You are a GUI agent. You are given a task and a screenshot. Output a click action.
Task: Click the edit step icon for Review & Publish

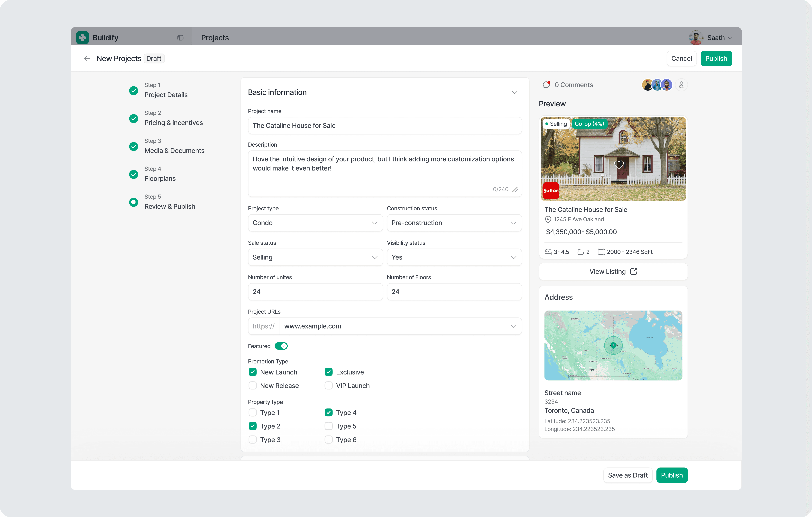[x=133, y=202]
